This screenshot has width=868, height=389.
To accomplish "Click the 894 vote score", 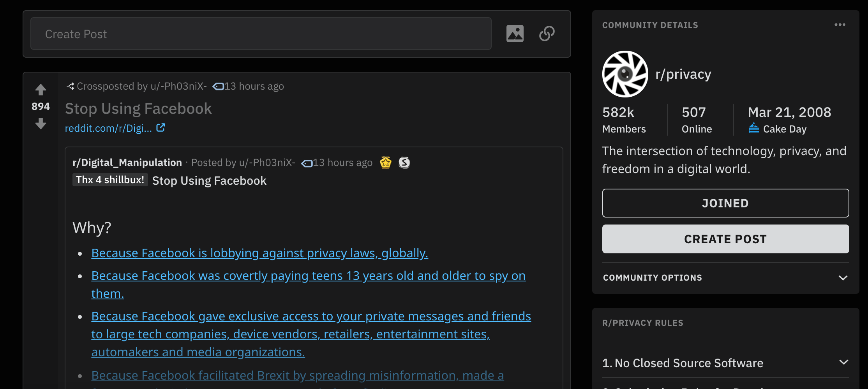I will 41,106.
